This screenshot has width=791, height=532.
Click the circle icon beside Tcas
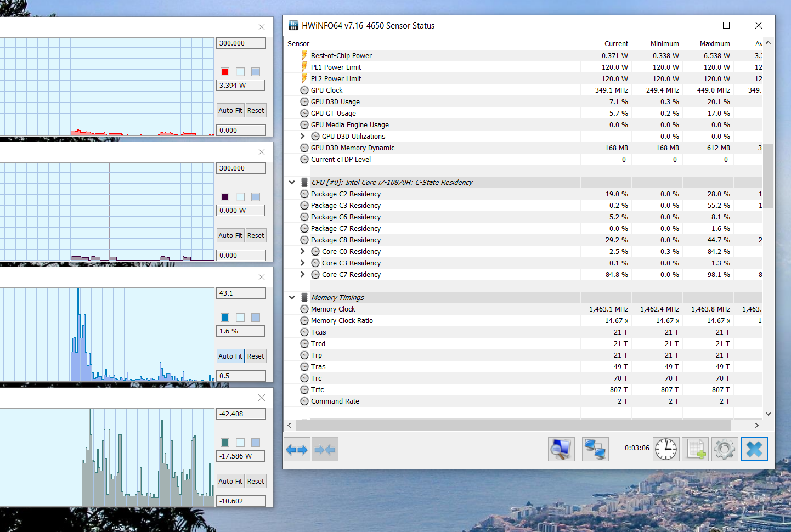click(x=304, y=332)
